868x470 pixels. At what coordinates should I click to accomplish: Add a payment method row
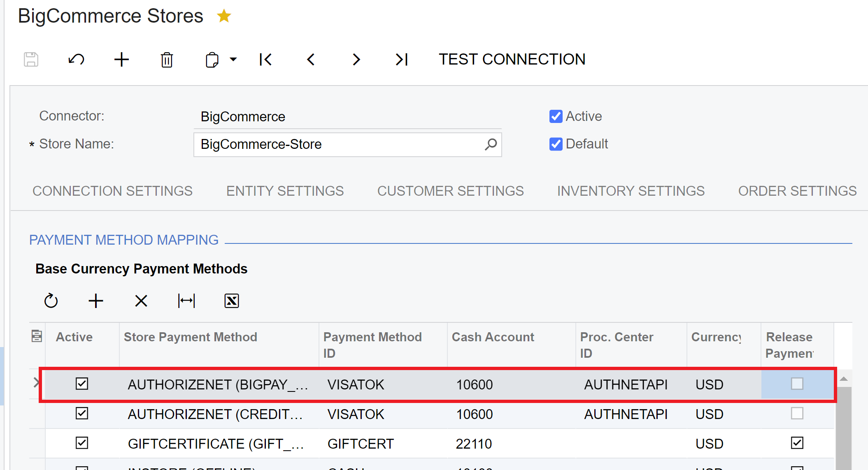click(x=96, y=301)
